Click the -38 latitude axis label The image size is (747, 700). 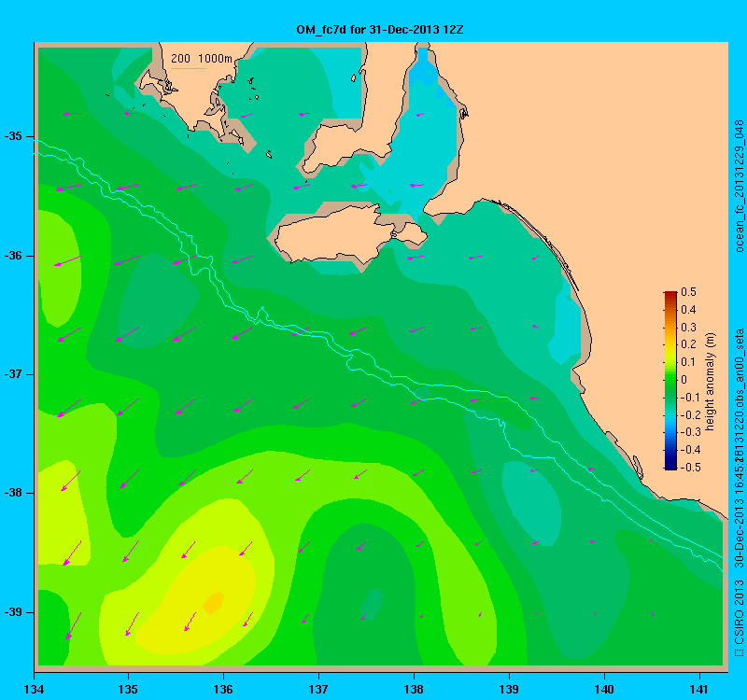pos(13,493)
